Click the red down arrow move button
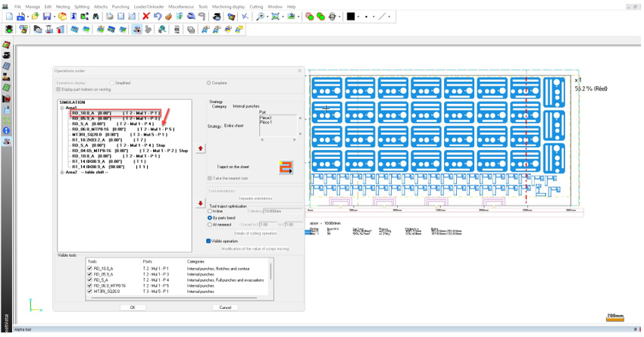The width and height of the screenshot is (644, 337). [x=201, y=203]
